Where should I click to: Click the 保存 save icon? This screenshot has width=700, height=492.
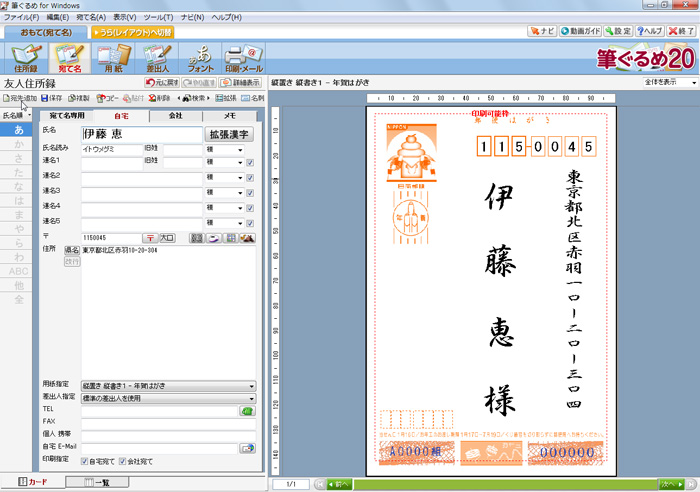coord(51,99)
